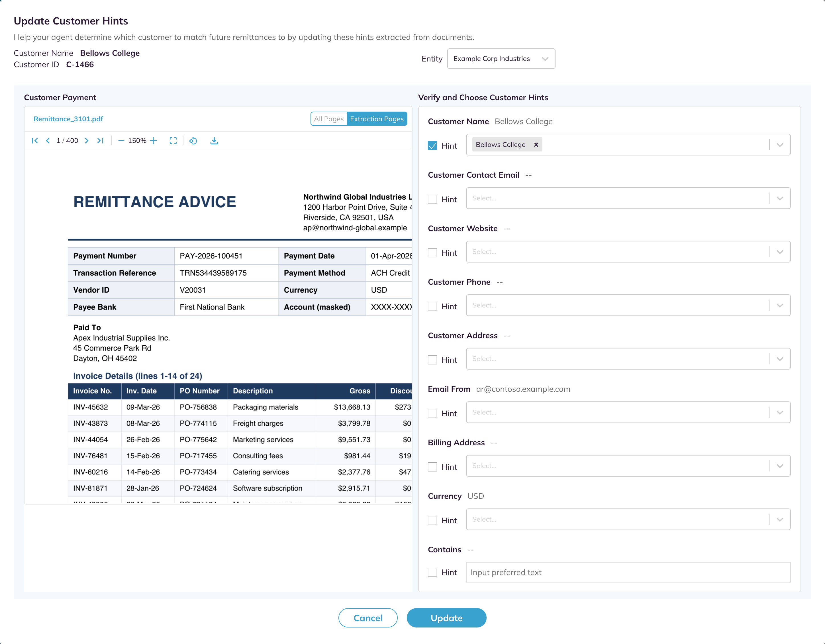Click the 14-Feb-26 invoice date
Screen dimensions: 825x644
pyautogui.click(x=143, y=472)
